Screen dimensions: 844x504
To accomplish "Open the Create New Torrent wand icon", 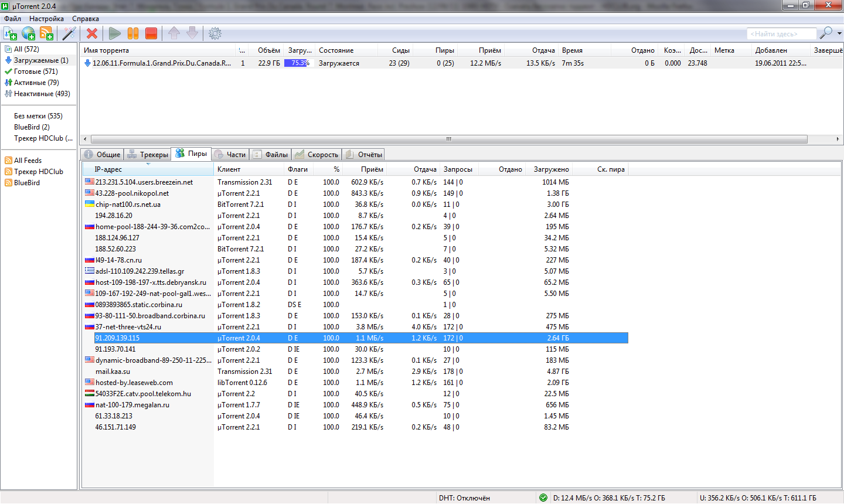I will pos(69,33).
